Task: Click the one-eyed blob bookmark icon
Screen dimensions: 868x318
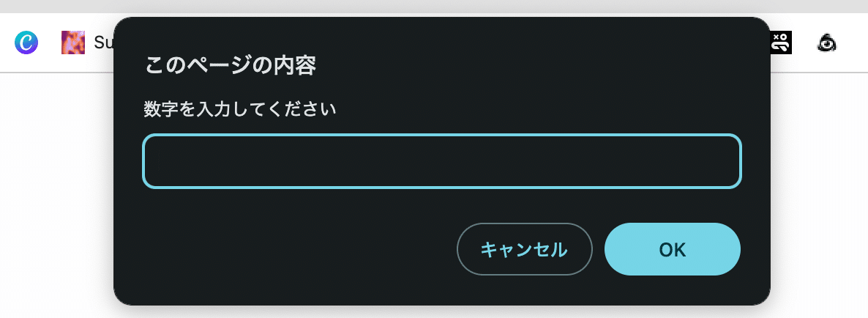Action: (x=828, y=42)
